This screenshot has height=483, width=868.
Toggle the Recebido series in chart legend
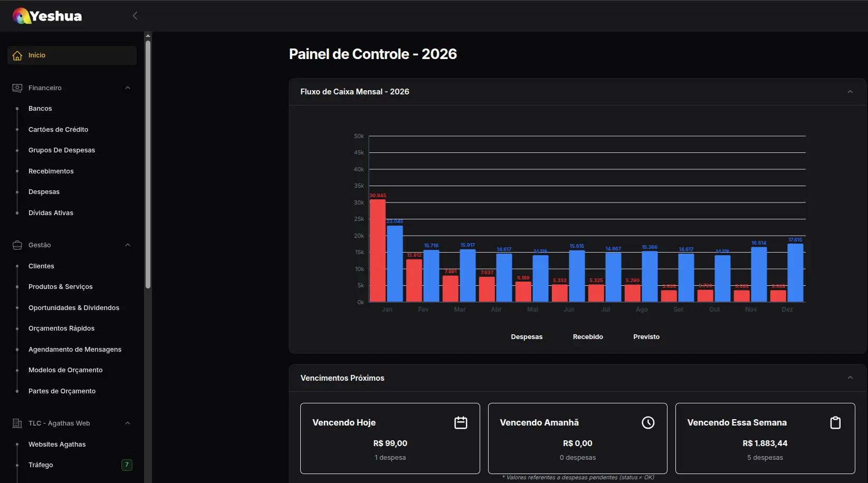587,337
